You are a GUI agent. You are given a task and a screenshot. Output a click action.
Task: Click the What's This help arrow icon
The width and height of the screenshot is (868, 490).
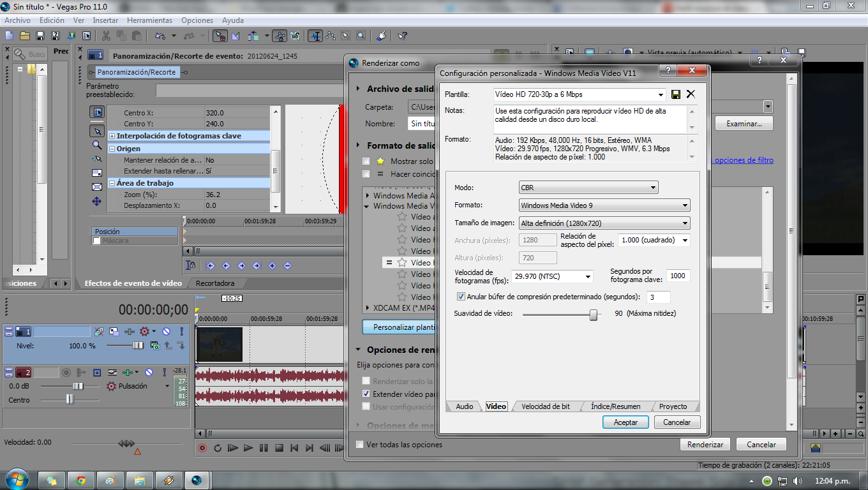tap(403, 36)
